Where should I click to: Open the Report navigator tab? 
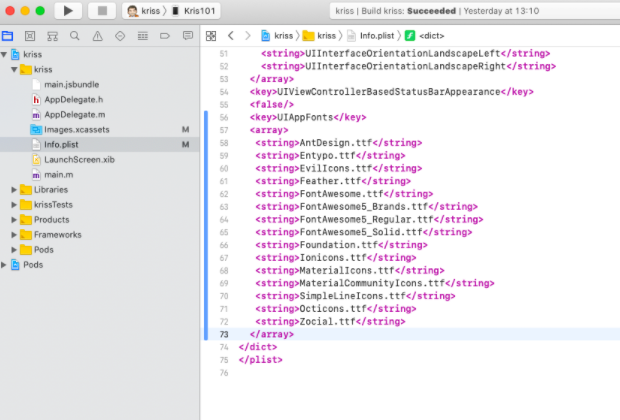(x=188, y=36)
